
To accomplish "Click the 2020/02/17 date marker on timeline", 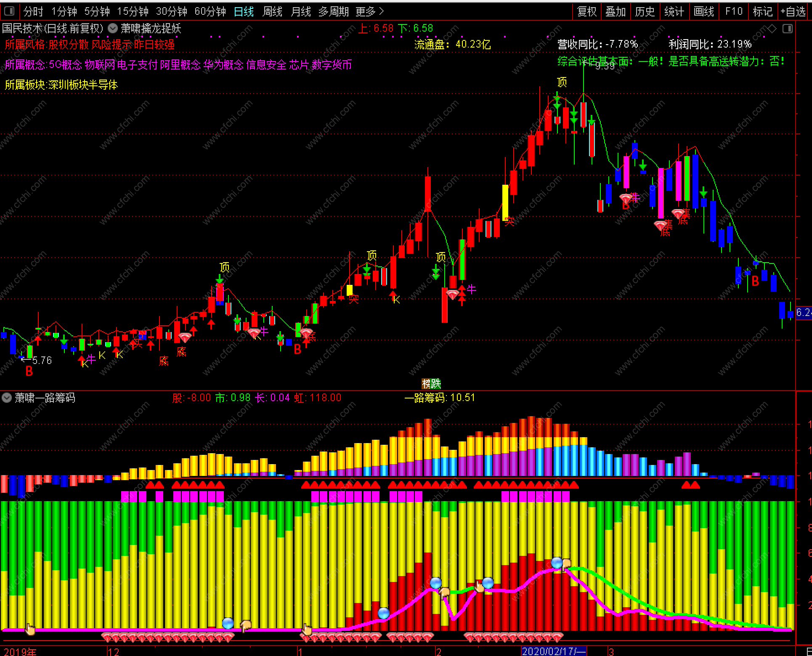I will [x=553, y=651].
